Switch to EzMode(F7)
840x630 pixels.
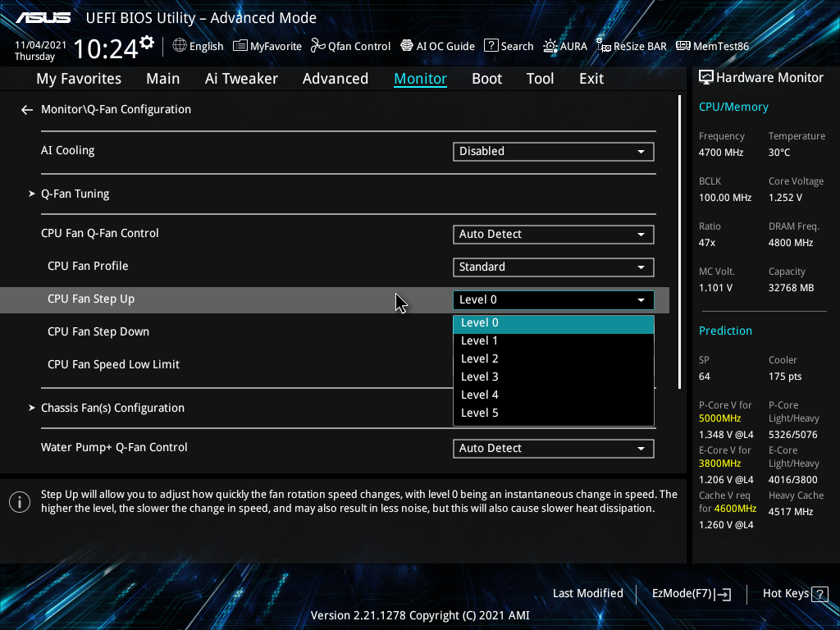click(x=692, y=594)
